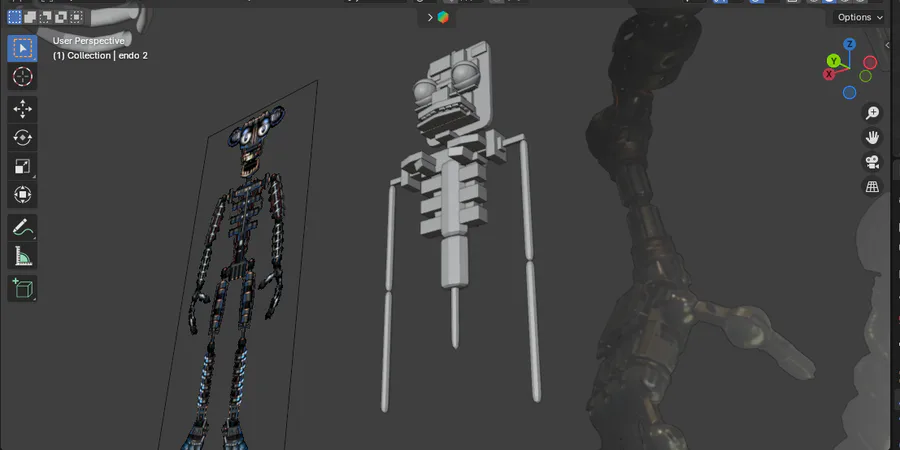Click the blue Z axis on gizmo

[850, 44]
